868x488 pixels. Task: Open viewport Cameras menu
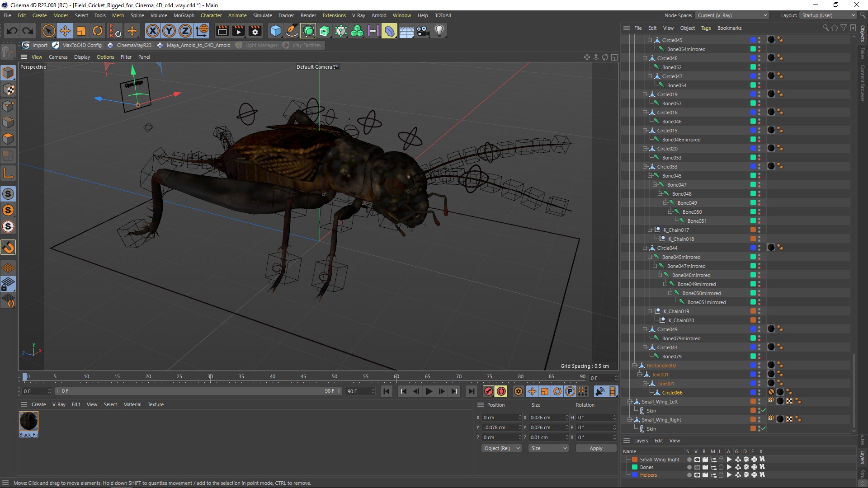click(x=58, y=57)
